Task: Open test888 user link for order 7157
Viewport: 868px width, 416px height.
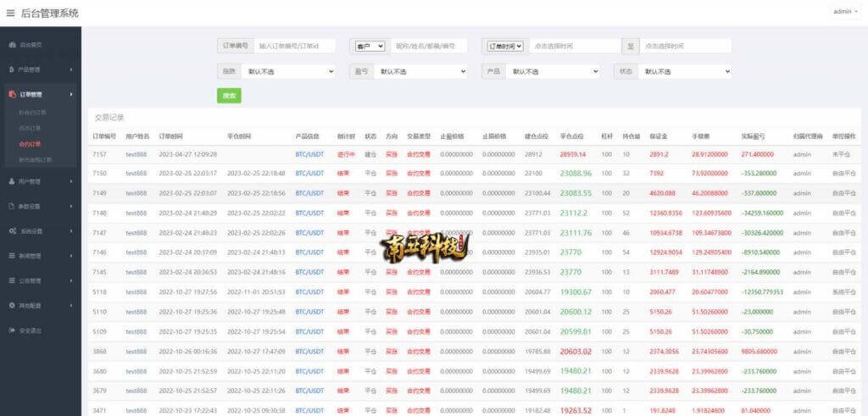Action: [136, 154]
